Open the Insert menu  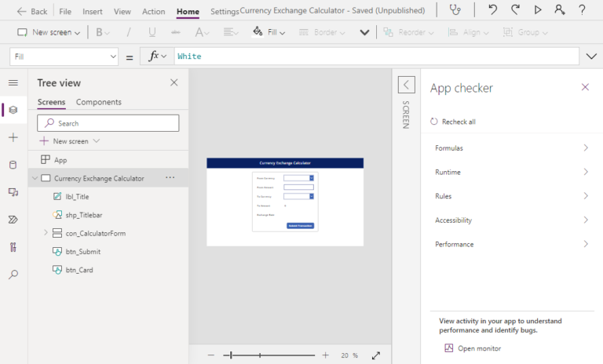(92, 12)
